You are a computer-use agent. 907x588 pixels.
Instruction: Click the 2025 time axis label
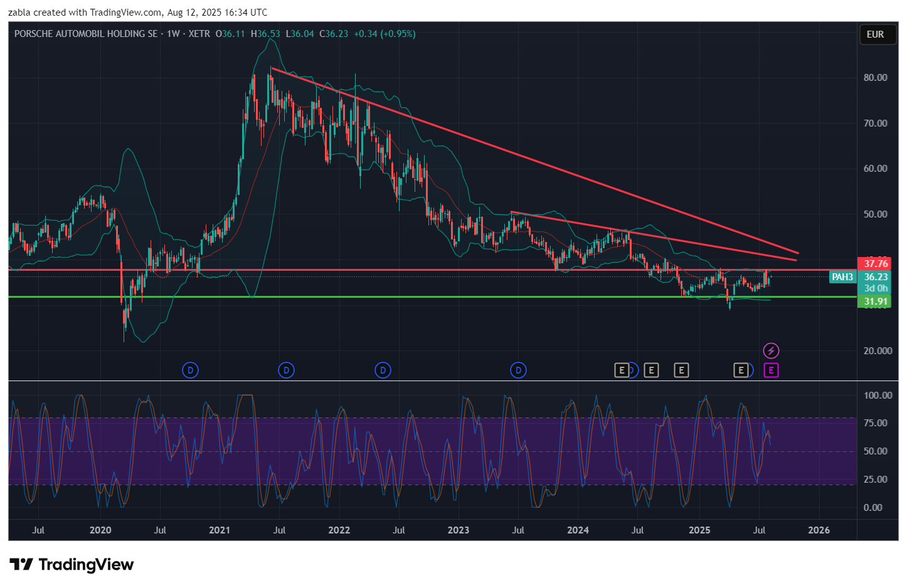[x=699, y=530]
